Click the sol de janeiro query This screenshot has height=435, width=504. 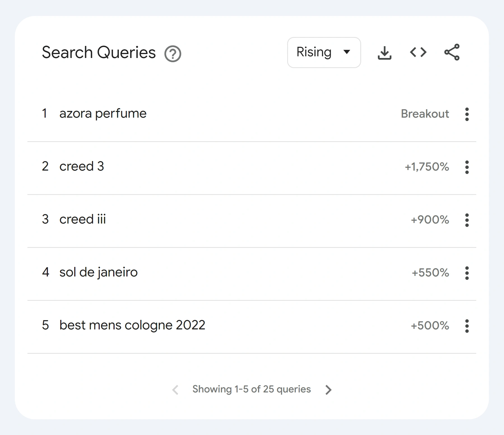(x=98, y=272)
